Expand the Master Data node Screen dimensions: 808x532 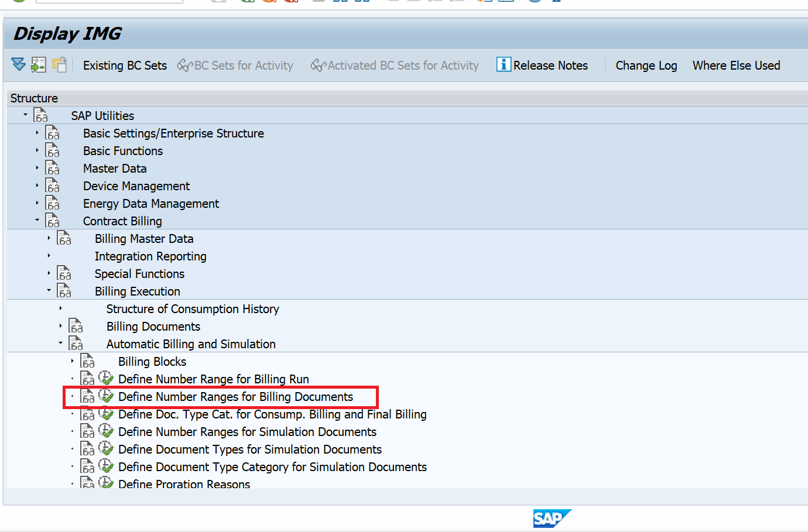[x=37, y=168]
